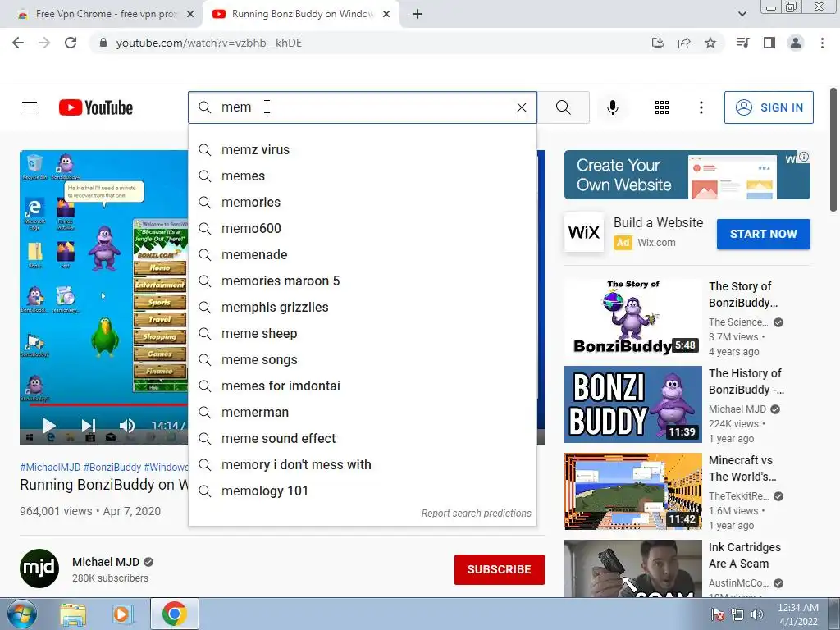Open The Story of BonziBuddy thumbnail
Screen dimensions: 840x630
[x=632, y=317]
